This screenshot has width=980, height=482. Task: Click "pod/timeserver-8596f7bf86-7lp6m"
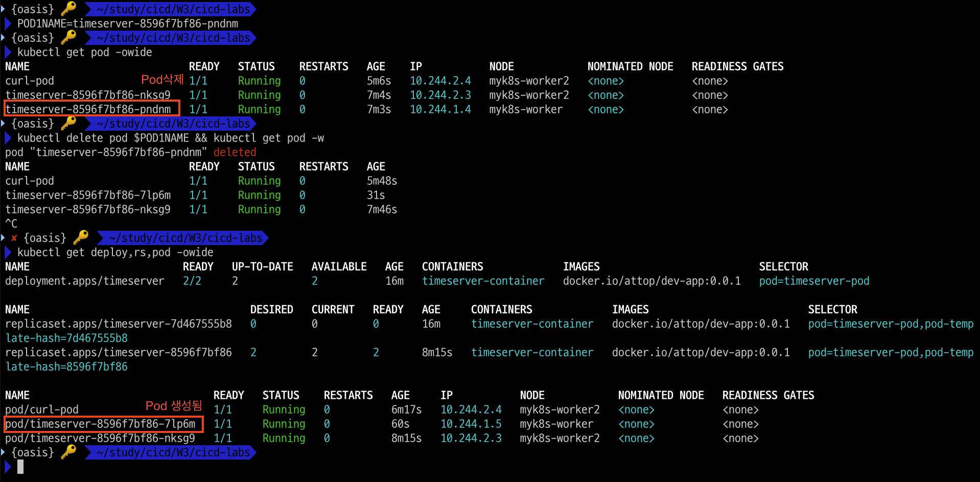tap(100, 424)
